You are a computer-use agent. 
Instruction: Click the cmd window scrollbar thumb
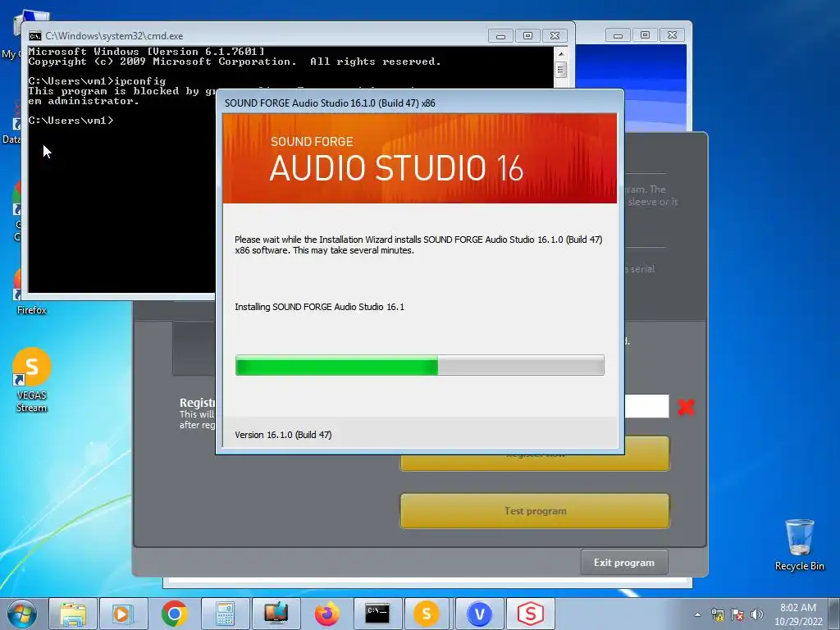560,71
